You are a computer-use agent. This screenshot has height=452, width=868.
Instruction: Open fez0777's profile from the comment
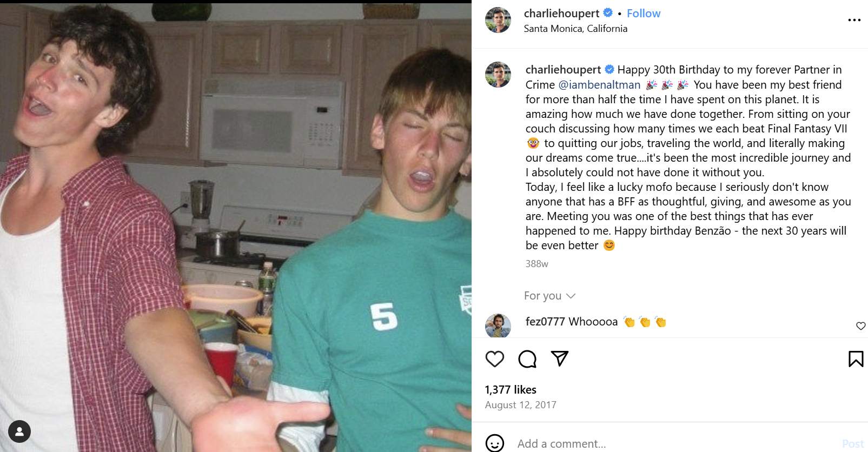[x=545, y=322]
